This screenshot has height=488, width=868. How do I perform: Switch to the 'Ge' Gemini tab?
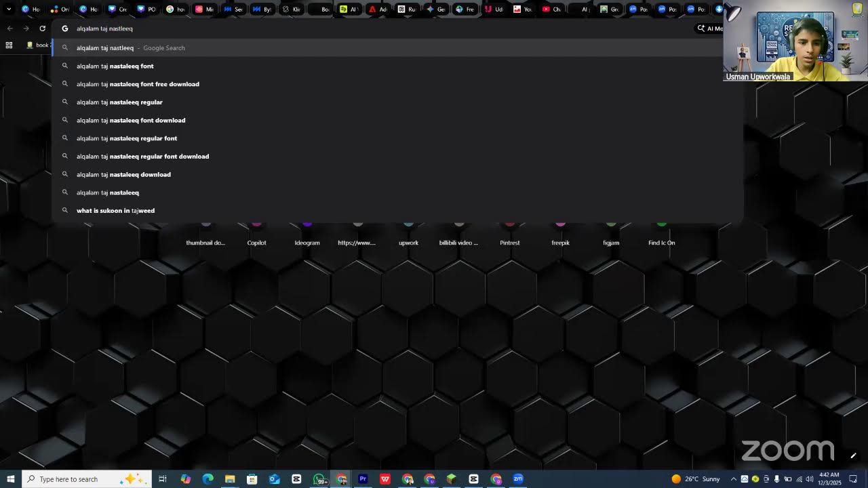436,9
